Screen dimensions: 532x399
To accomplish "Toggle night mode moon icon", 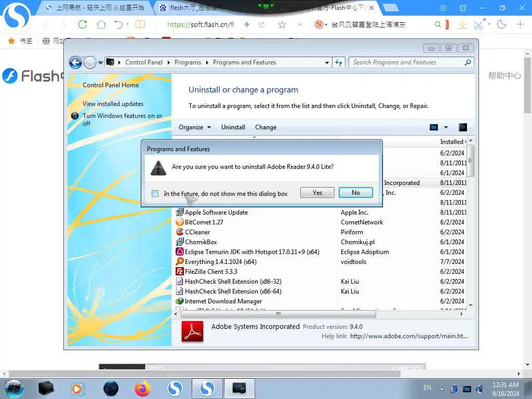I will (501, 24).
